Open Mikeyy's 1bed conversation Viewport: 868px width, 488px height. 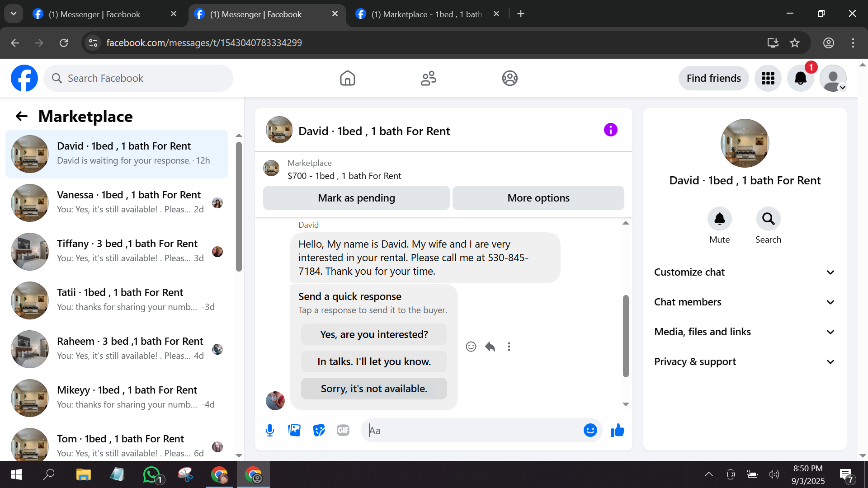point(117,398)
